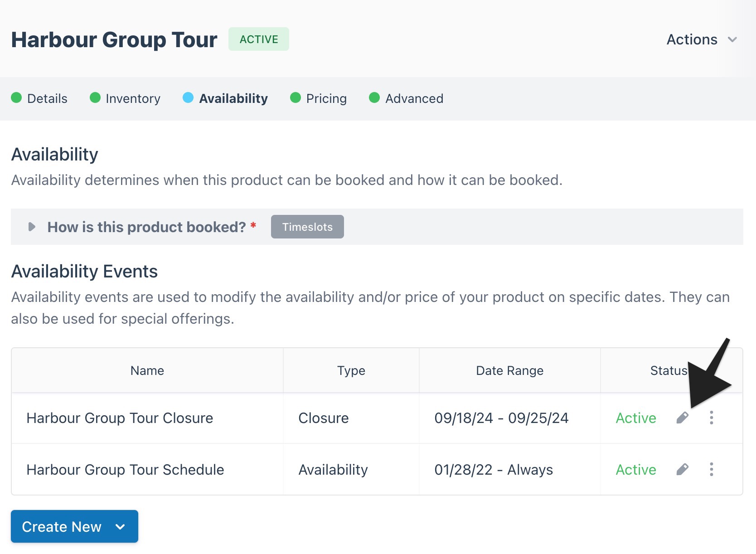Open the Create New dropdown
Image resolution: width=756 pixels, height=554 pixels.
[74, 526]
